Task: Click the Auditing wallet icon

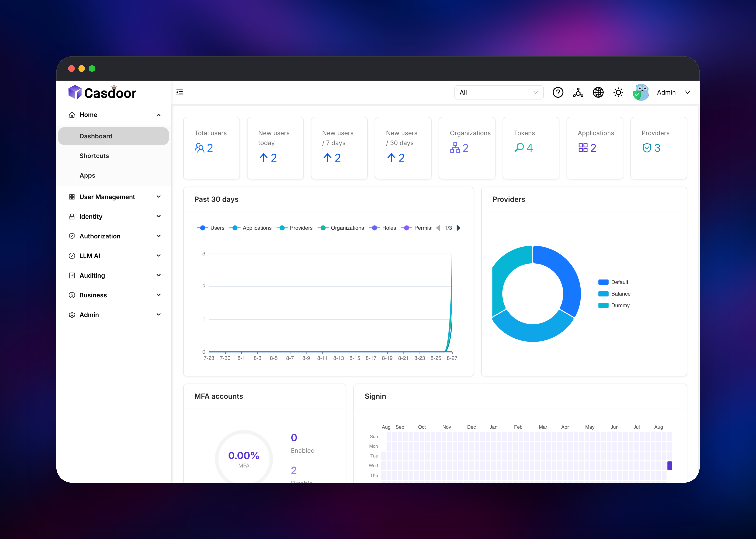Action: [72, 275]
